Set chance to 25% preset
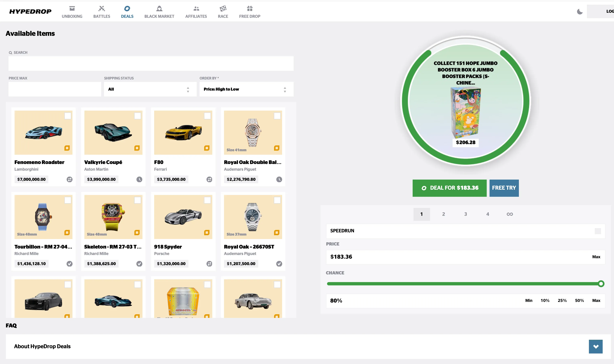 [x=562, y=301]
